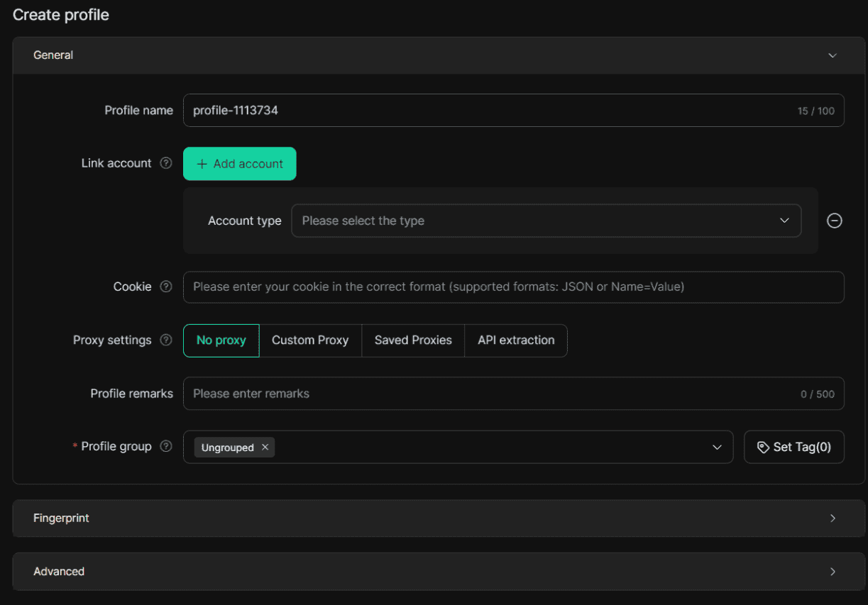868x605 pixels.
Task: Click the Profile name label
Action: (x=139, y=110)
